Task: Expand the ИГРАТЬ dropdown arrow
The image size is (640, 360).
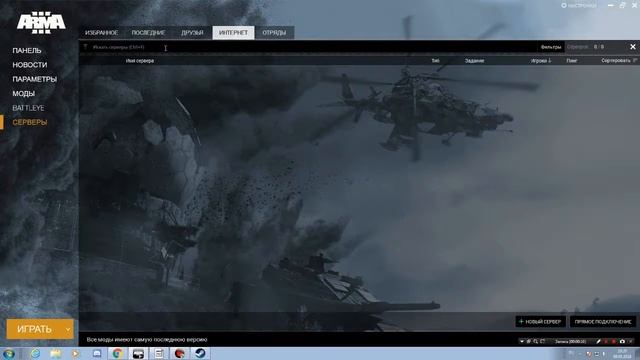Action: tap(68, 329)
